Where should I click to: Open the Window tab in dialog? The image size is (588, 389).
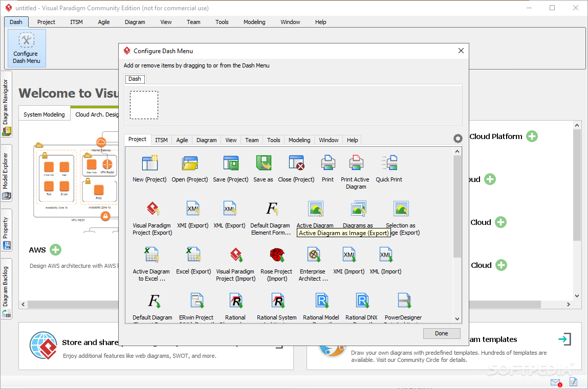tap(329, 140)
